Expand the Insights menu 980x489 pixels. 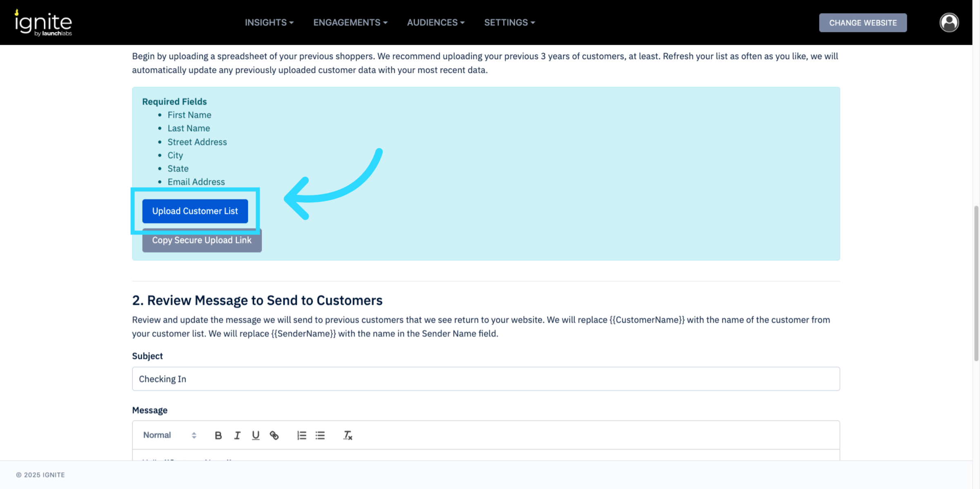coord(269,22)
